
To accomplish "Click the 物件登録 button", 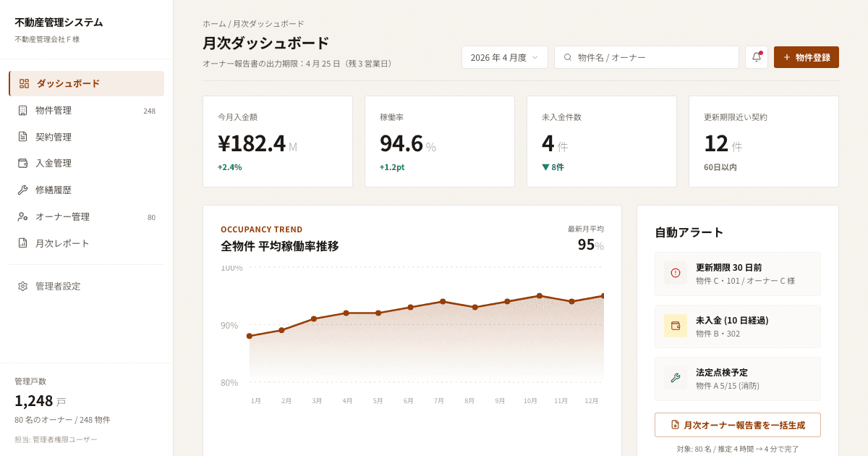I will point(806,56).
